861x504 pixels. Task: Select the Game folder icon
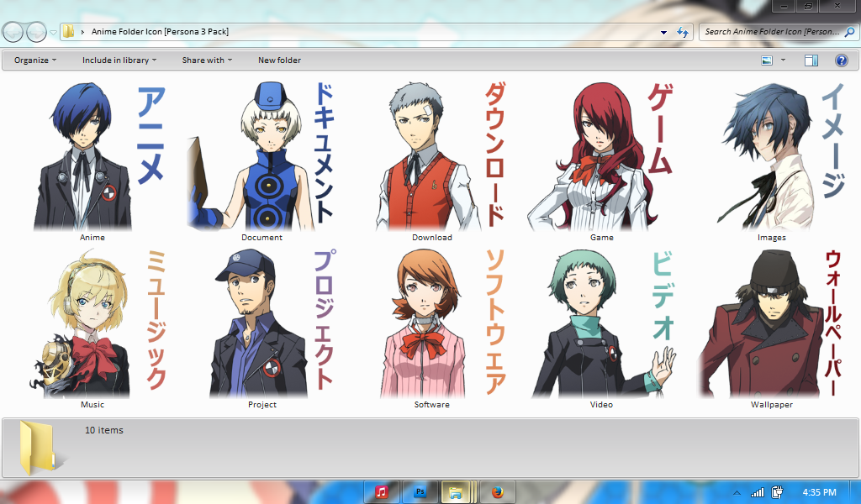602,156
